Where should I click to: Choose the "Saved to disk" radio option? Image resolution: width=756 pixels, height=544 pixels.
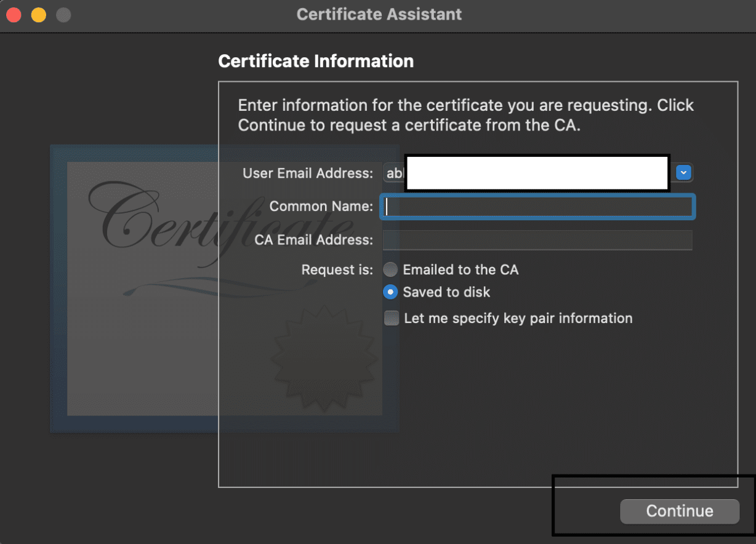click(x=390, y=292)
